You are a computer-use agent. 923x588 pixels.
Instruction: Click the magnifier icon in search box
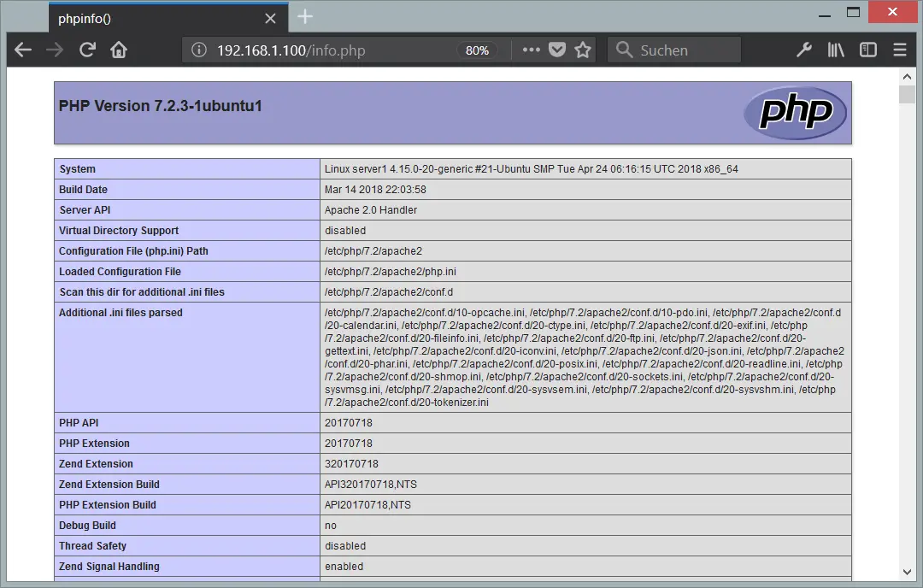tap(624, 50)
